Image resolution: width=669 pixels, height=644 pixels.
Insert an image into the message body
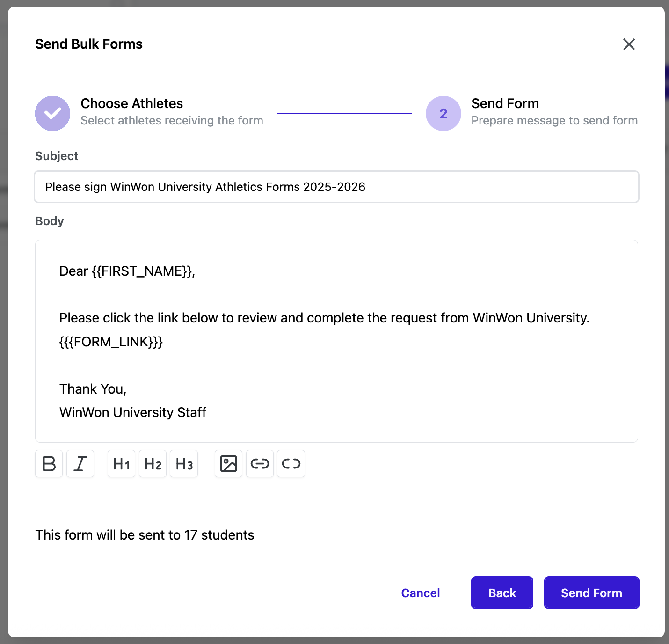(x=228, y=464)
